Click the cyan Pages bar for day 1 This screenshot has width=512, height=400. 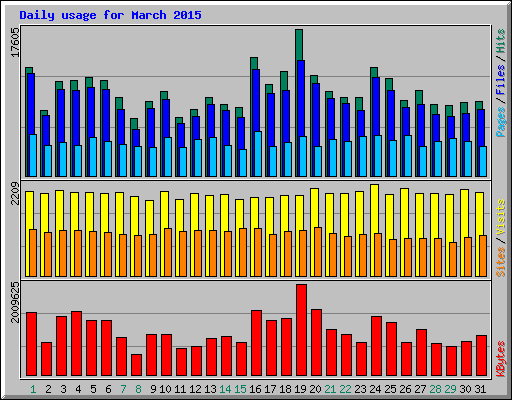(33, 155)
